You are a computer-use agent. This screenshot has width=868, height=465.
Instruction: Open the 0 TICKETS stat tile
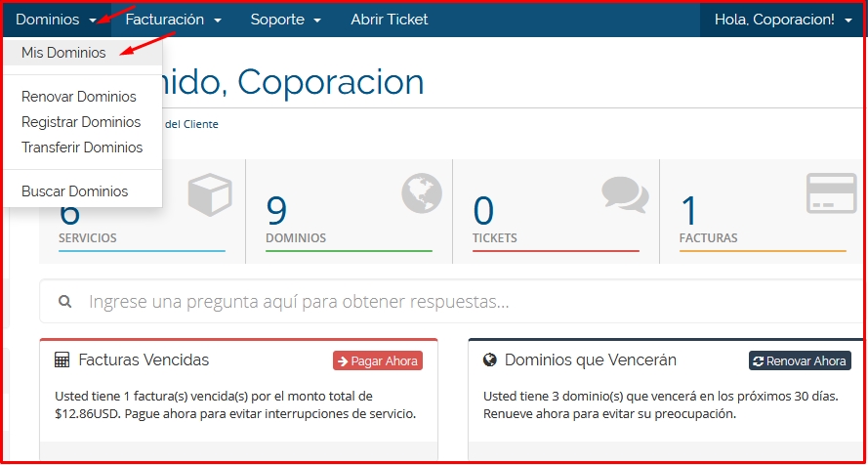[556, 211]
